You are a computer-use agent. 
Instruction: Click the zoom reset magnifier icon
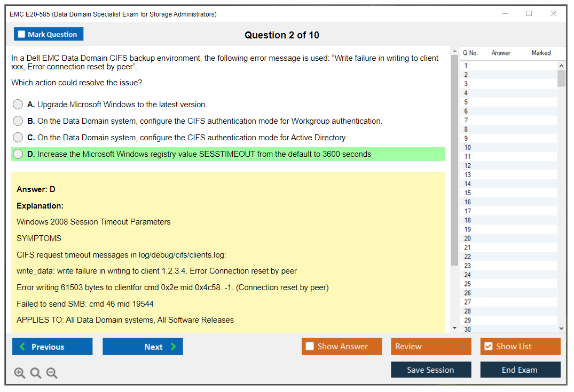coord(36,373)
